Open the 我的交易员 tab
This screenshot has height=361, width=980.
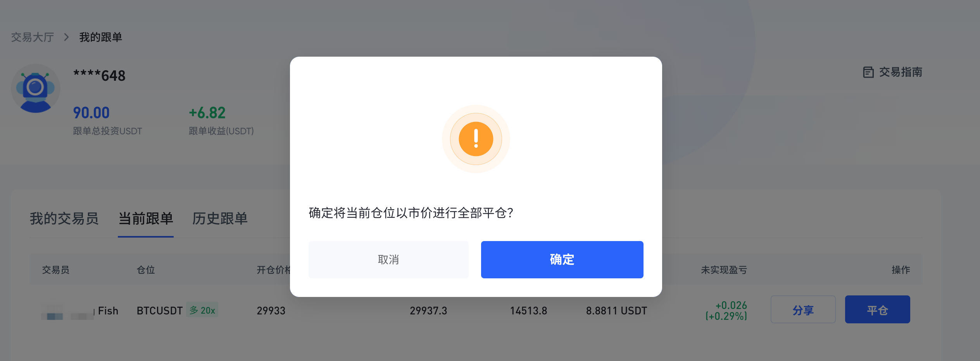pyautogui.click(x=64, y=219)
